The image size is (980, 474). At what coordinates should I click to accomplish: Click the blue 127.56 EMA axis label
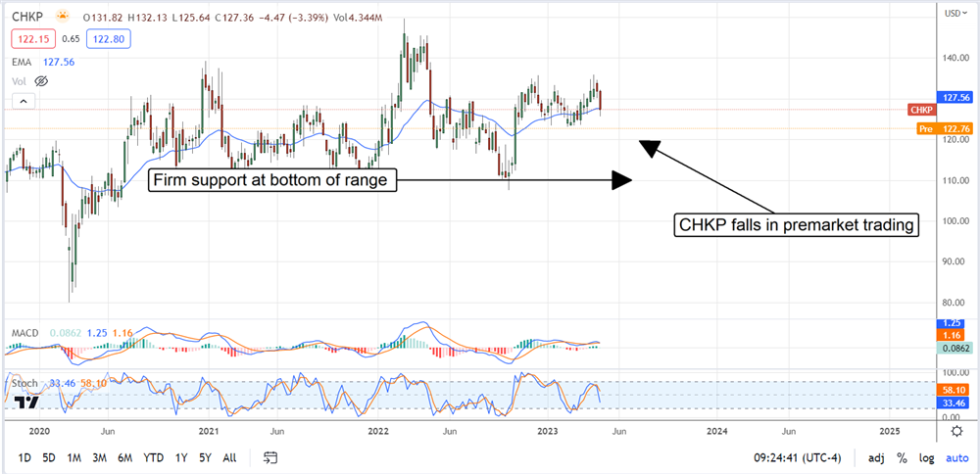coord(954,97)
